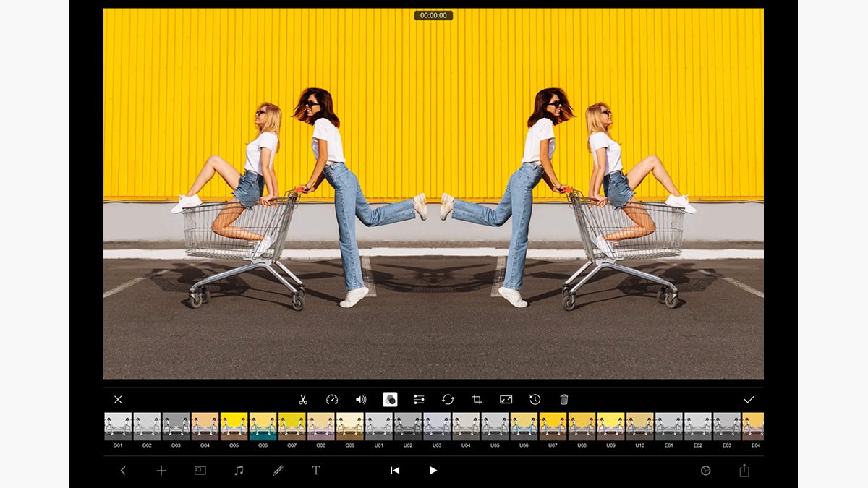
Task: Select the drawing pen tool
Action: pyautogui.click(x=278, y=471)
